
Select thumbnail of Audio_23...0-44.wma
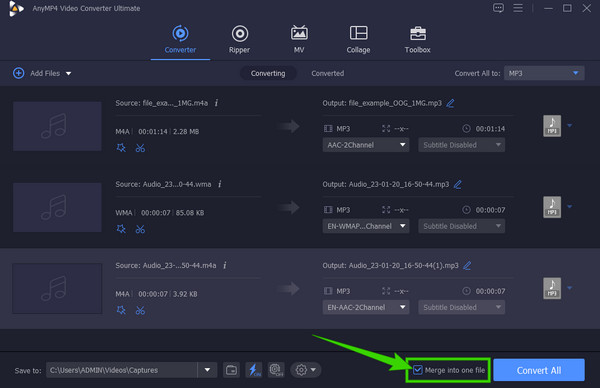57,207
